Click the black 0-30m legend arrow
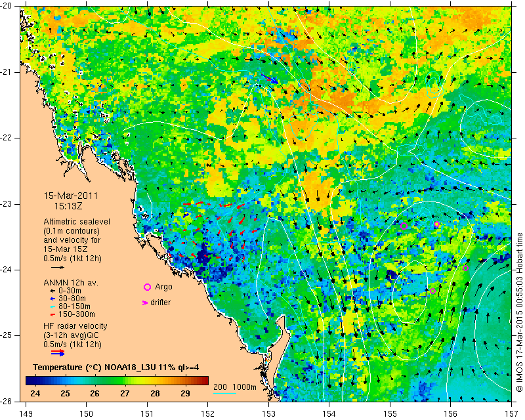Image resolution: width=525 pixels, height=420 pixels. coord(52,291)
